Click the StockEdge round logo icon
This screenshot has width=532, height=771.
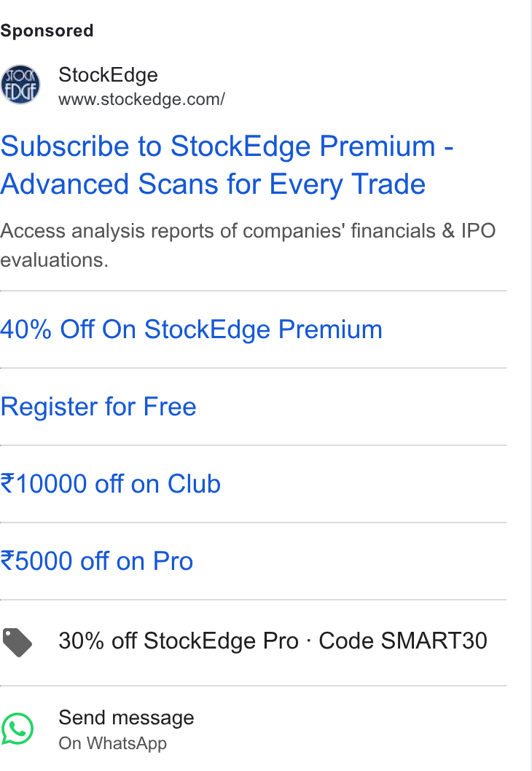coord(20,85)
